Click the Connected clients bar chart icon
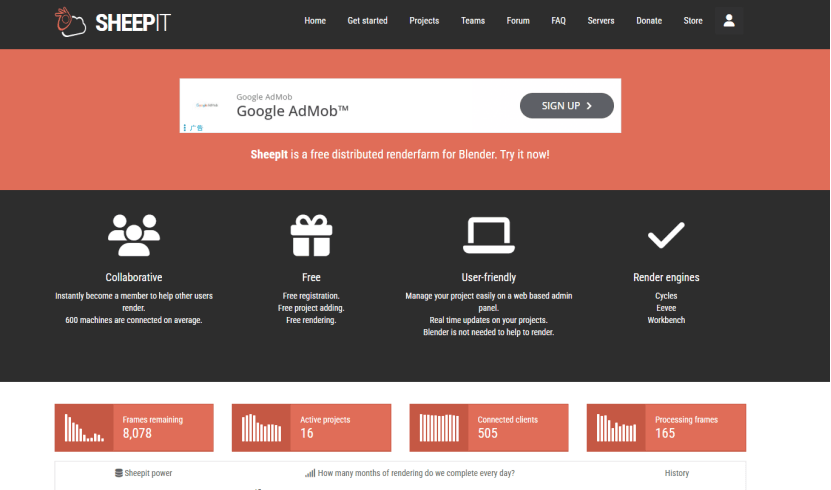The width and height of the screenshot is (831, 490). click(439, 428)
